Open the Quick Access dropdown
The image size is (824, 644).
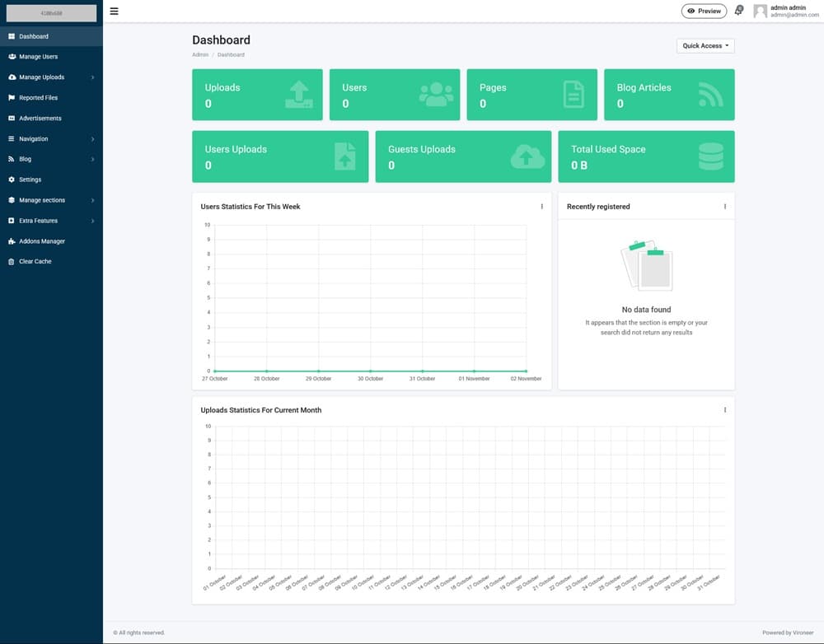click(x=705, y=46)
